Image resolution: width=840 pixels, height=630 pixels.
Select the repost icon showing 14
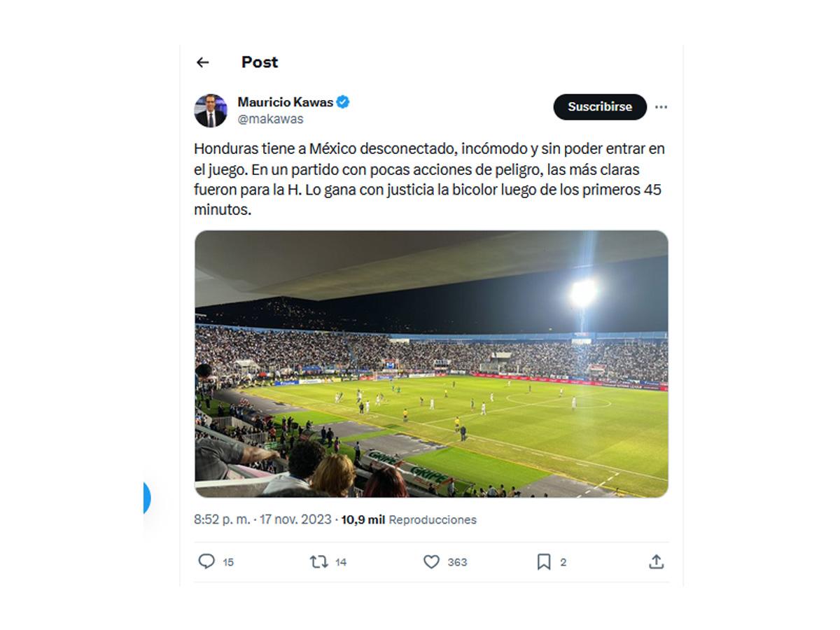[x=321, y=561]
